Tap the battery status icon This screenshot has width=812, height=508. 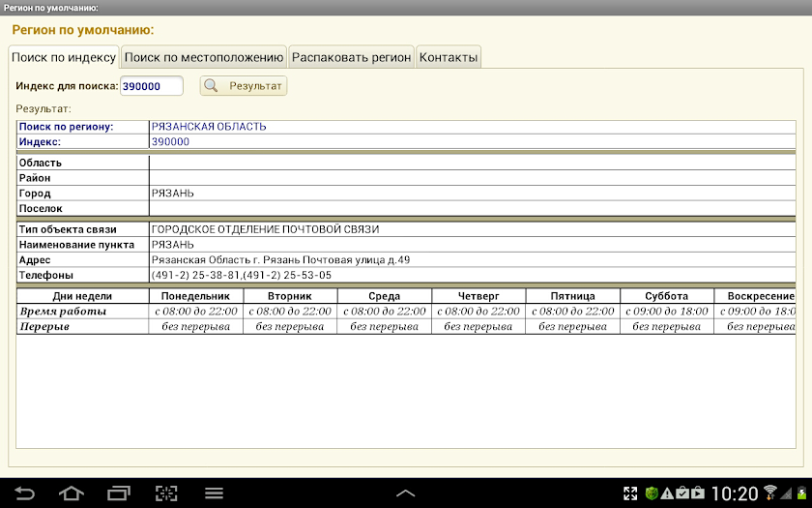pos(802,493)
